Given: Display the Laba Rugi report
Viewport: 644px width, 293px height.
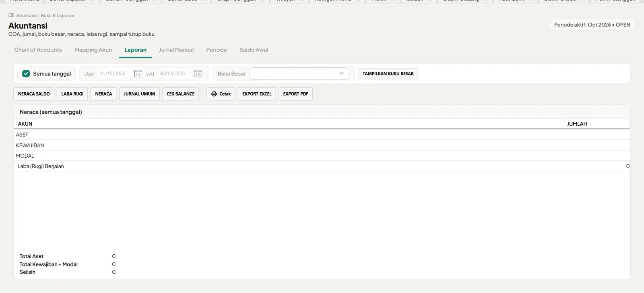Looking at the screenshot, I should click(x=72, y=94).
